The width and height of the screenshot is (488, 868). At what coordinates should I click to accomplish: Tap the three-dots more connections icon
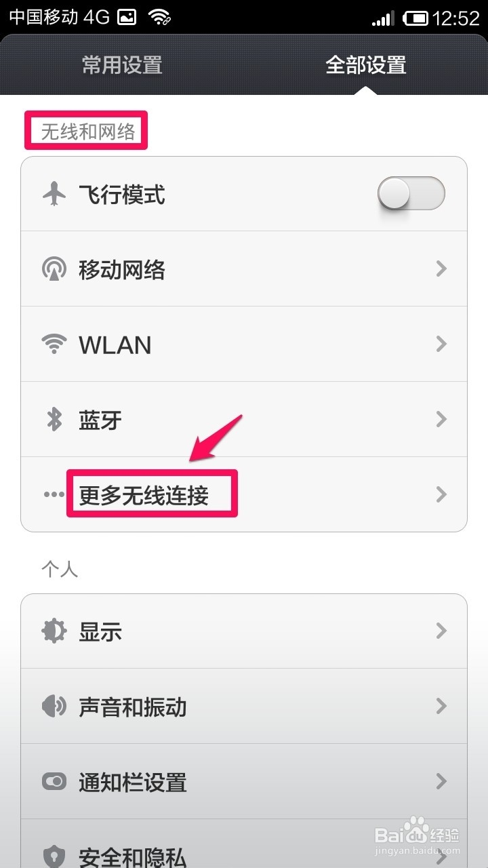[54, 495]
